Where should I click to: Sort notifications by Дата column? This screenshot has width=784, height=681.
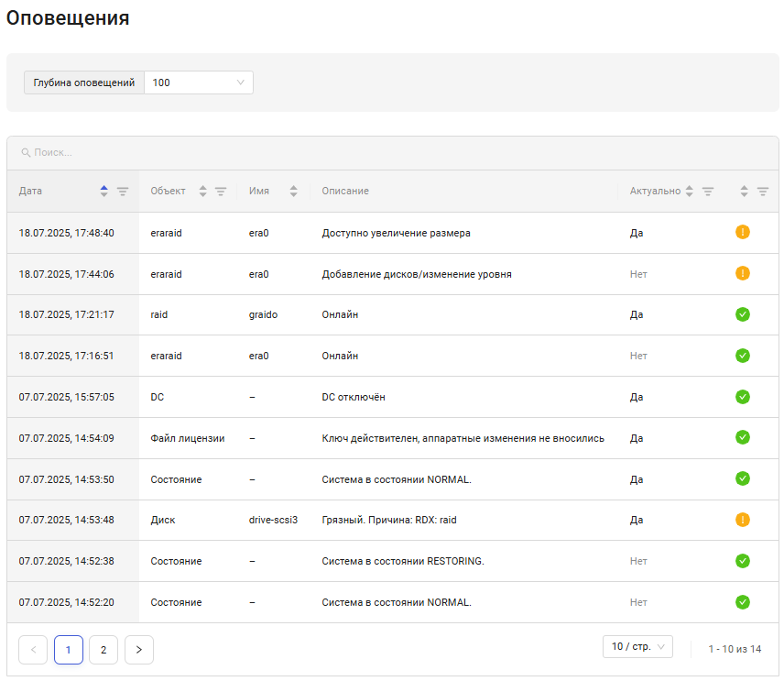(x=103, y=192)
